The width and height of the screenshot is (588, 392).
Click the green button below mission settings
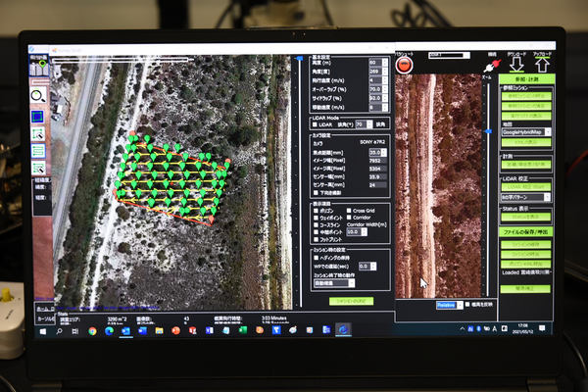click(x=351, y=301)
